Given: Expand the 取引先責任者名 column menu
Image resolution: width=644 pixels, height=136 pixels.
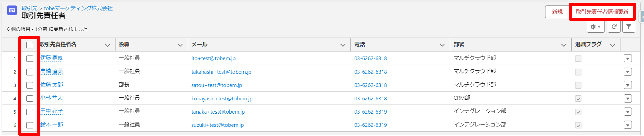Looking at the screenshot, I should 107,45.
